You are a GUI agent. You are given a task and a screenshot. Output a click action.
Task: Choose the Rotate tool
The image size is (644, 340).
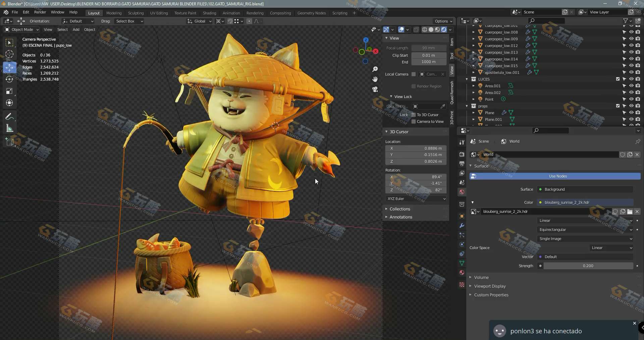[10, 79]
